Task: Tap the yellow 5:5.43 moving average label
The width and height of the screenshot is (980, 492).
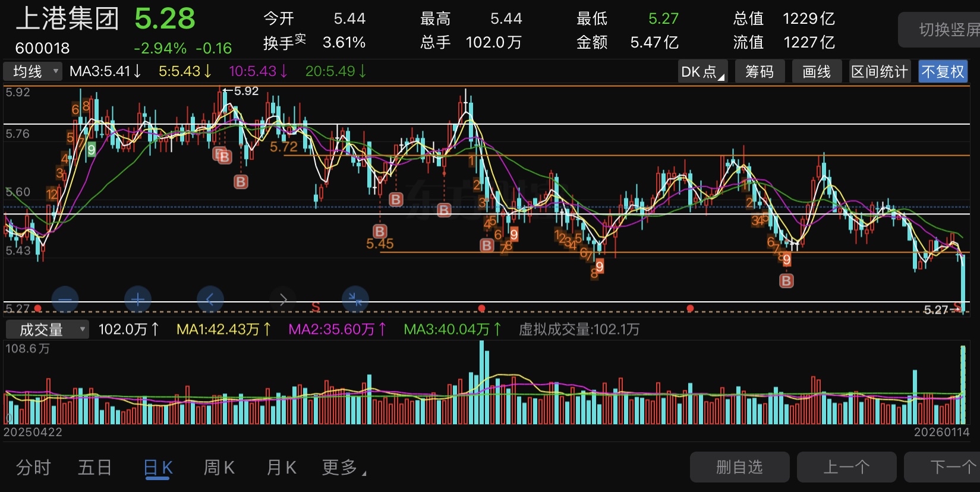Action: pos(185,71)
